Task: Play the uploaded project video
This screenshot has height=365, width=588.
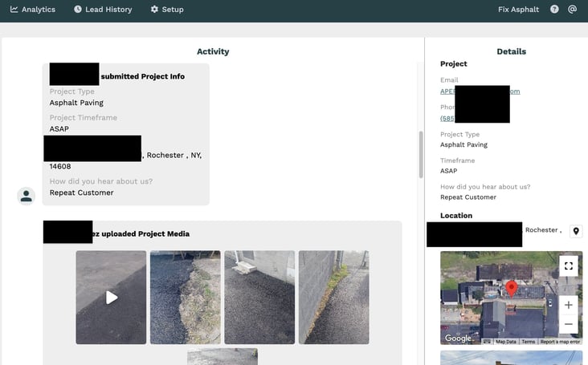Action: 112,298
